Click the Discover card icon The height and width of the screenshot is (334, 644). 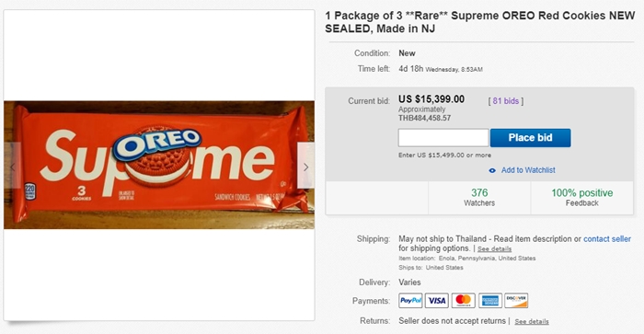coord(516,301)
